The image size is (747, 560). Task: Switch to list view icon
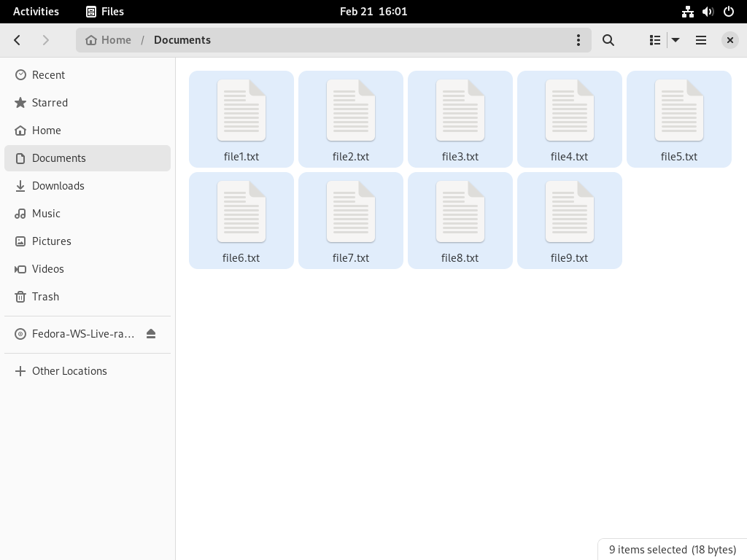[655, 40]
